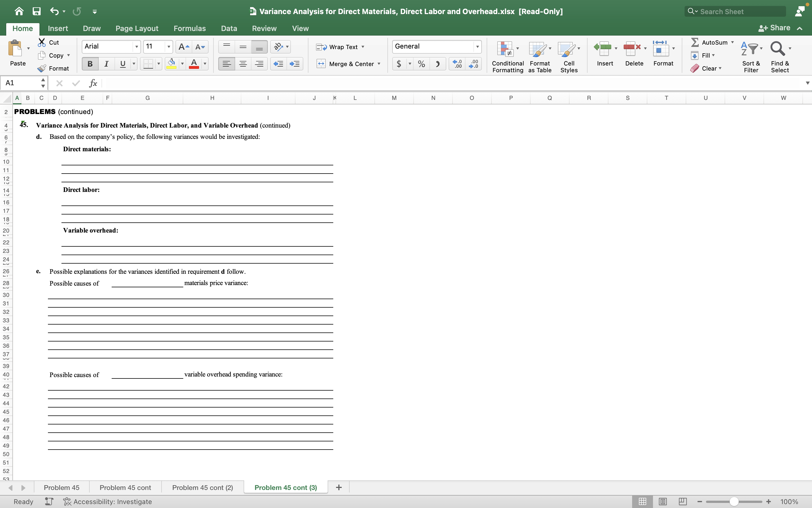Open the Page Layout ribbon tab
This screenshot has width=812, height=508.
[x=137, y=29]
